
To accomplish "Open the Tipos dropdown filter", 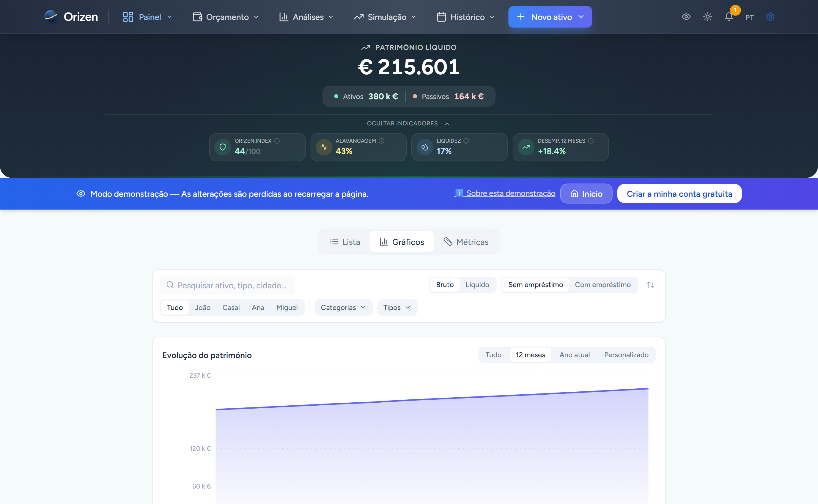I will point(397,307).
